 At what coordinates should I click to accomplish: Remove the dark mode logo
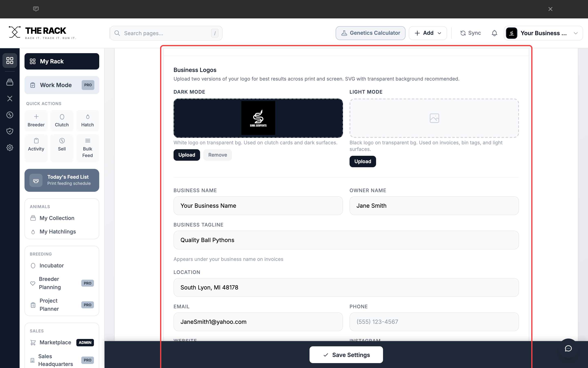[x=217, y=155]
